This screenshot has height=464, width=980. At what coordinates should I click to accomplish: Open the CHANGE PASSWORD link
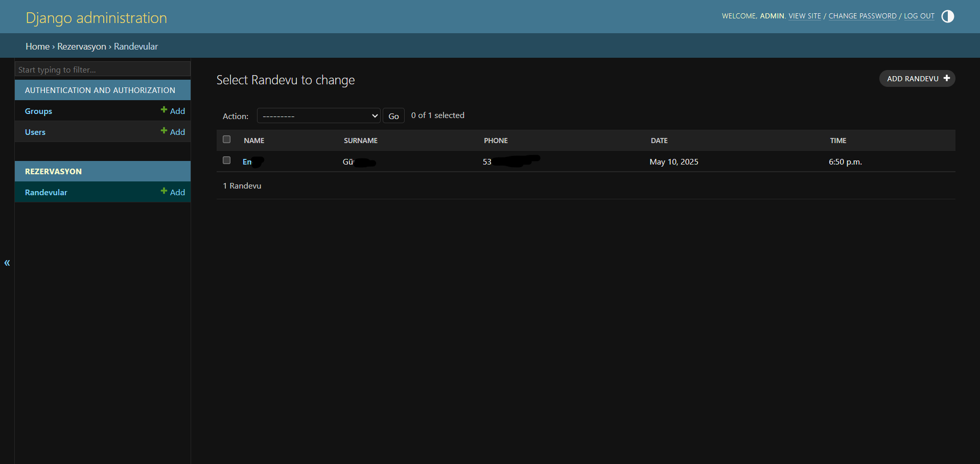(862, 16)
